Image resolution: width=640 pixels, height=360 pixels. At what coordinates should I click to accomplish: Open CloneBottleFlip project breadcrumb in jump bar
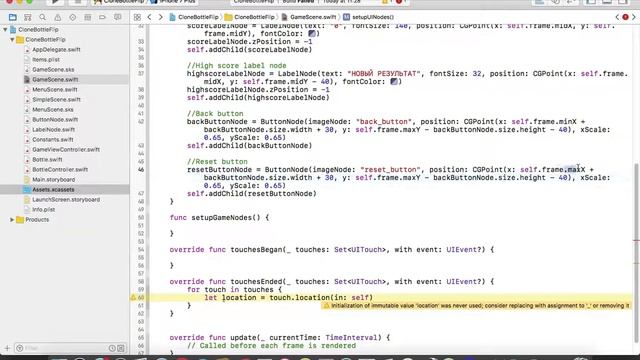[194, 17]
